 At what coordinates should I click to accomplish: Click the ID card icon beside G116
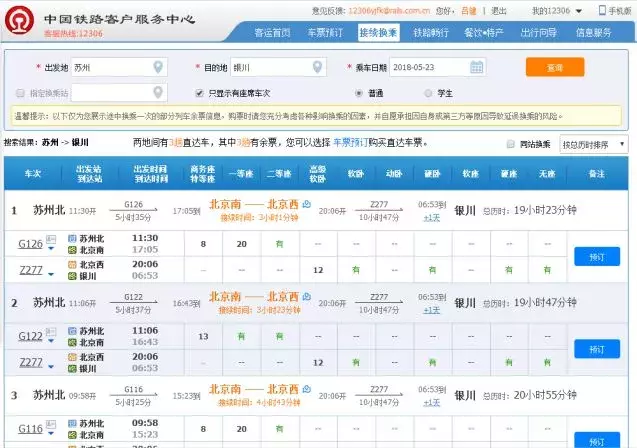click(x=51, y=424)
